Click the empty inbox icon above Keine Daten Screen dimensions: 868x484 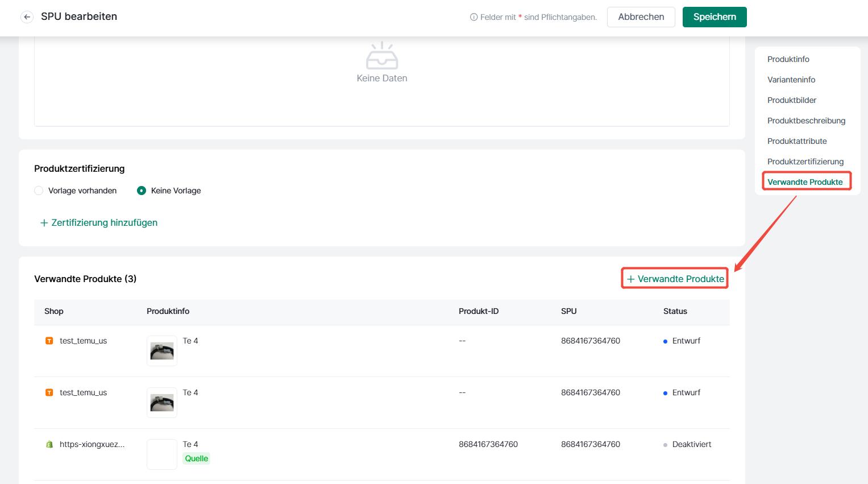pyautogui.click(x=382, y=55)
